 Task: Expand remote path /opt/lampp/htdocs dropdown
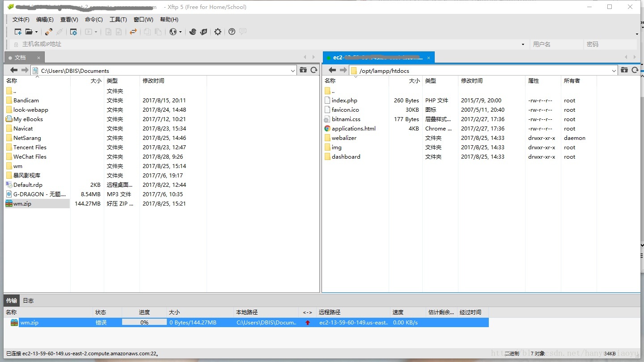tap(614, 71)
